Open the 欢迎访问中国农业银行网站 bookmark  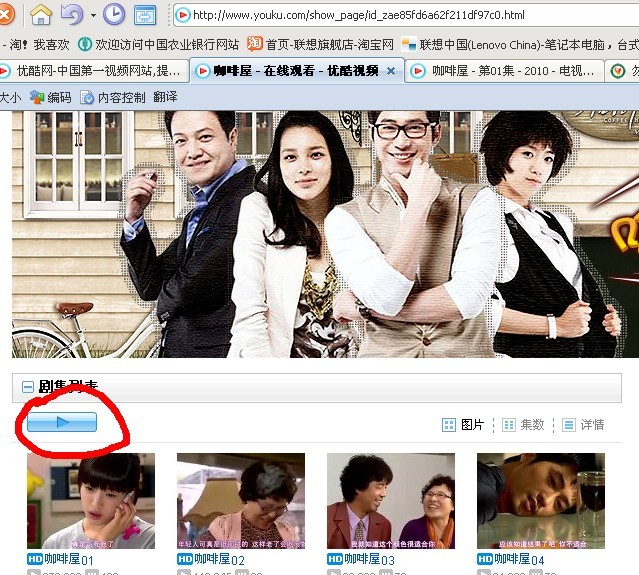click(167, 44)
